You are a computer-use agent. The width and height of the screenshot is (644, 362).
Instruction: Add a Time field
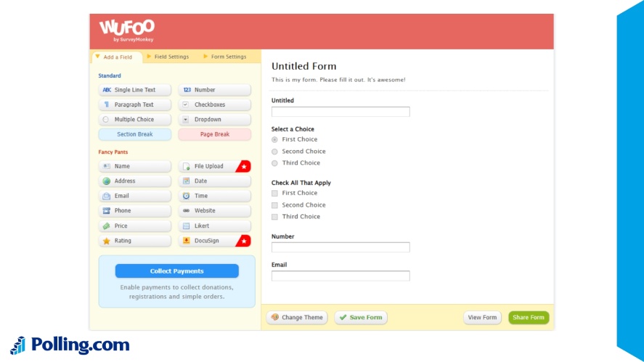[214, 196]
